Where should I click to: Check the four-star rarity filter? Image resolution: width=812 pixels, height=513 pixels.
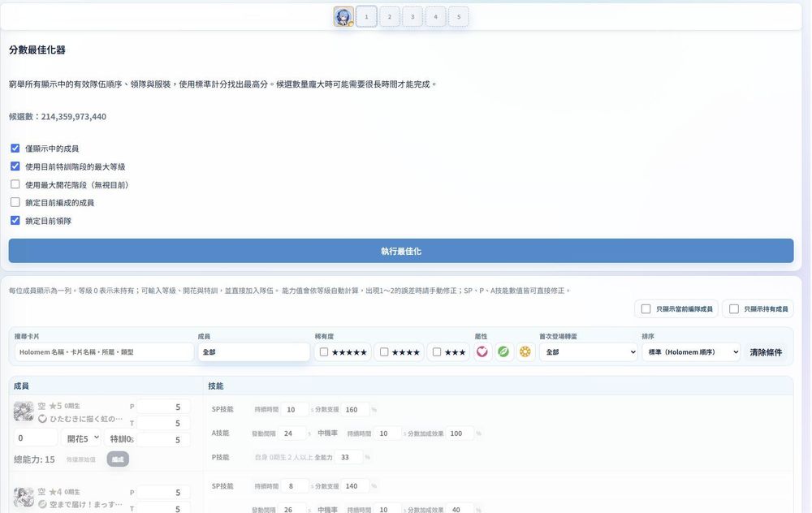[384, 352]
